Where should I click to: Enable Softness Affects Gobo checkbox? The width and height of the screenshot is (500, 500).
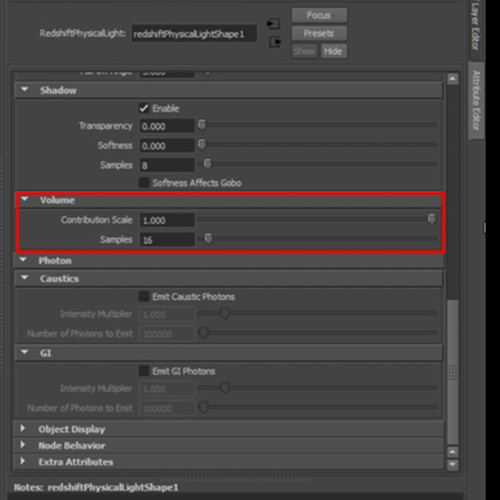[144, 183]
